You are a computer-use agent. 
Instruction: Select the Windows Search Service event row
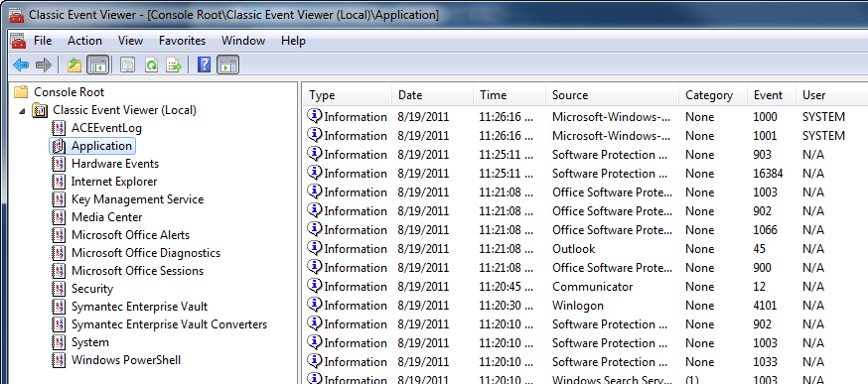(586, 379)
